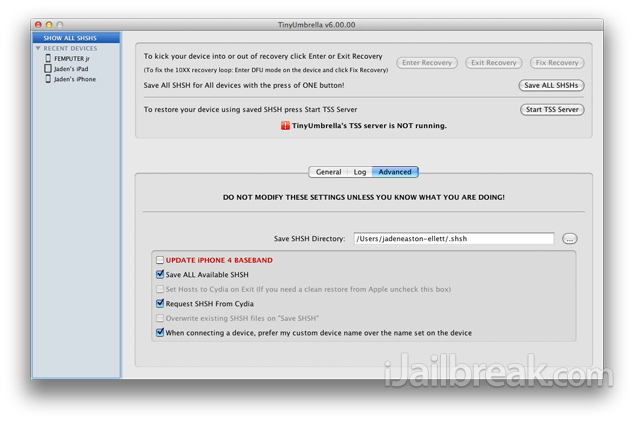Click the DO NOT MODIFY warning text

[x=363, y=197]
